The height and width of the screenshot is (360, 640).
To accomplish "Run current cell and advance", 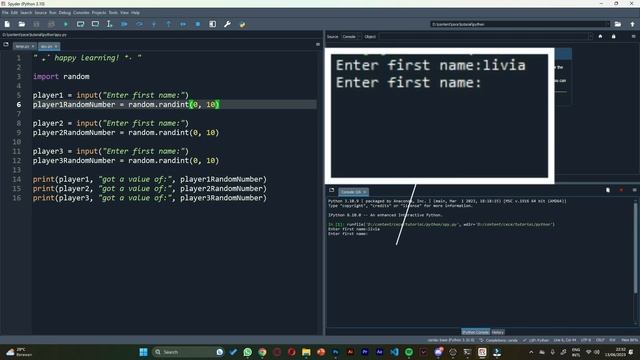I will (x=95, y=24).
